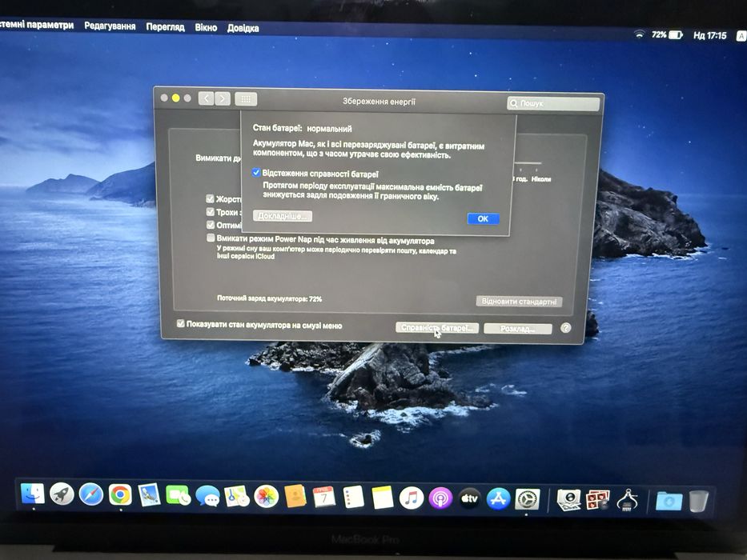Image resolution: width=747 pixels, height=560 pixels.
Task: Click the display-off slider near Ніколи
Action: pos(528,163)
